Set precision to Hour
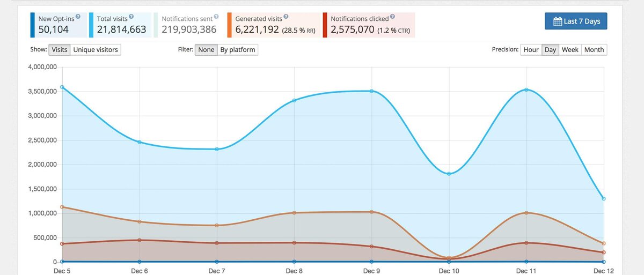644x275 pixels. pyautogui.click(x=531, y=49)
